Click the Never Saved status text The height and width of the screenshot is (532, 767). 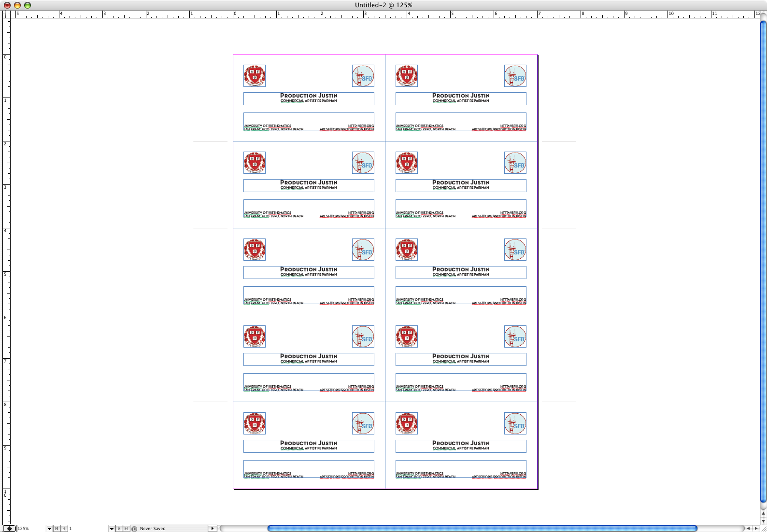pos(153,529)
